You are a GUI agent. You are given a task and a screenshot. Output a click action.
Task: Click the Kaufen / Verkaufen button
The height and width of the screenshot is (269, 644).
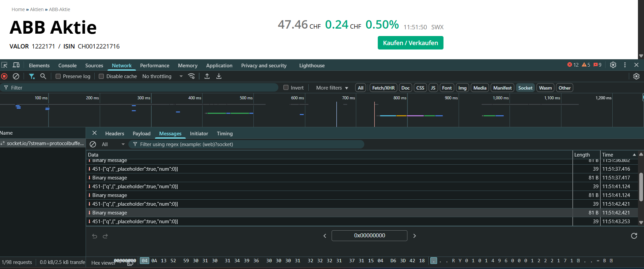[x=410, y=43]
